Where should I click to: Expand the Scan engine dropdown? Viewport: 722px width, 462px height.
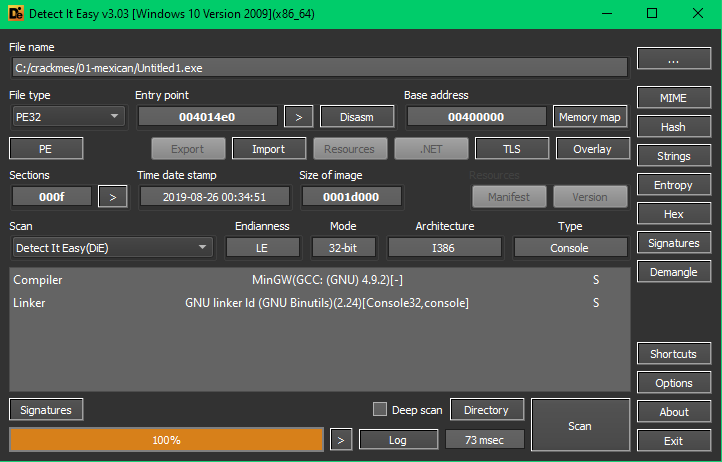click(112, 247)
